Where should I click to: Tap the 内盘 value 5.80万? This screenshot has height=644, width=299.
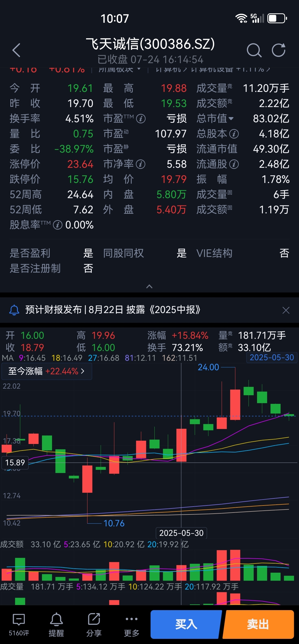171,195
